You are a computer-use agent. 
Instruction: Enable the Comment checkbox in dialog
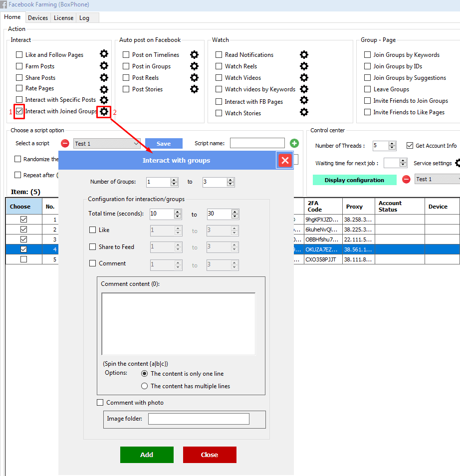(93, 263)
